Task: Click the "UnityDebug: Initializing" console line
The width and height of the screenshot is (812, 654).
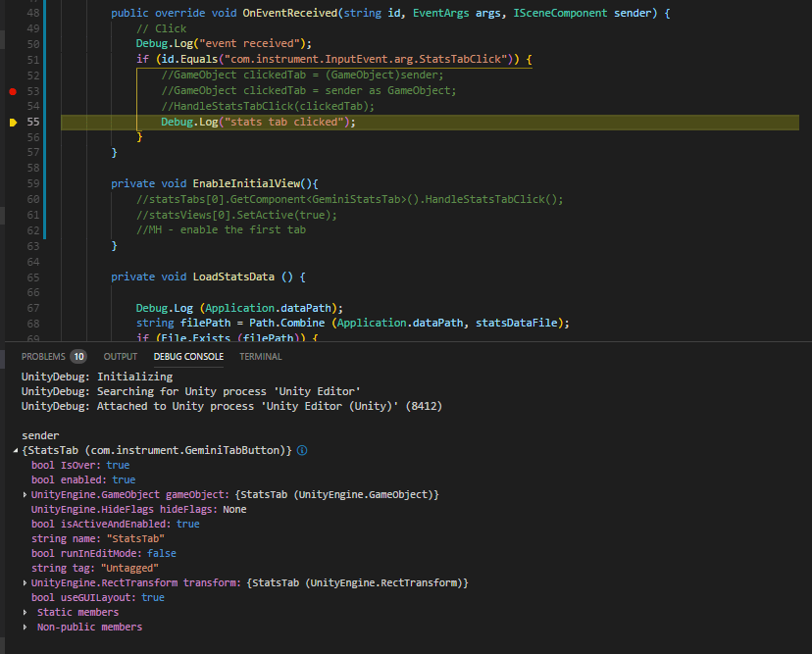Action: pos(97,377)
